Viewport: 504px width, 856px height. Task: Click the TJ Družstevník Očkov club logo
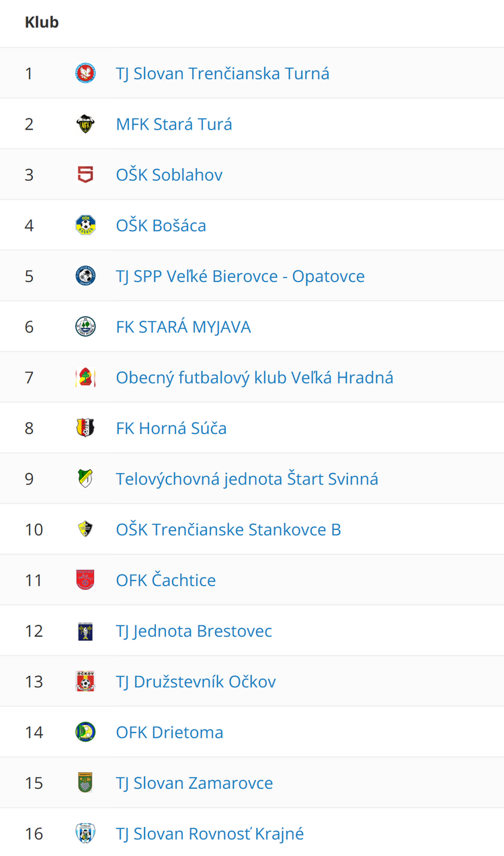pos(85,681)
